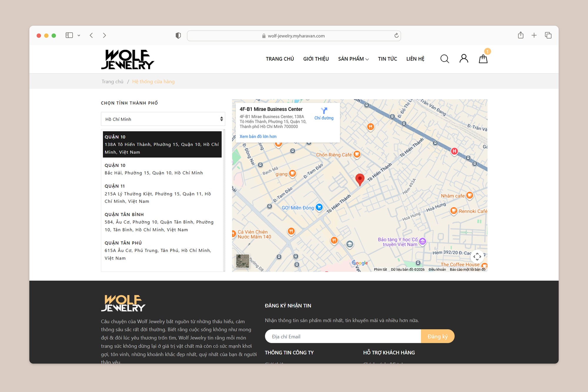The height and width of the screenshot is (392, 588).
Task: Click the Chỉ đường directions icon
Action: click(324, 111)
